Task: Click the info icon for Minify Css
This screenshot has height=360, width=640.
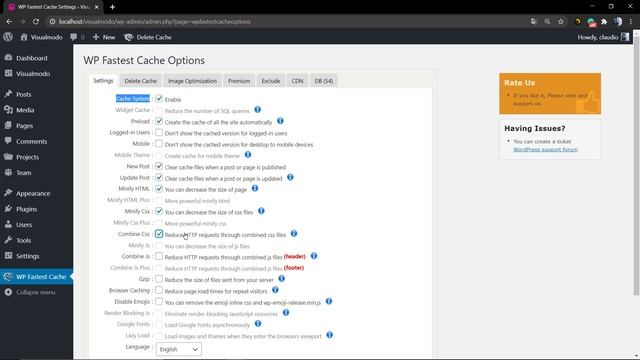Action: [261, 211]
